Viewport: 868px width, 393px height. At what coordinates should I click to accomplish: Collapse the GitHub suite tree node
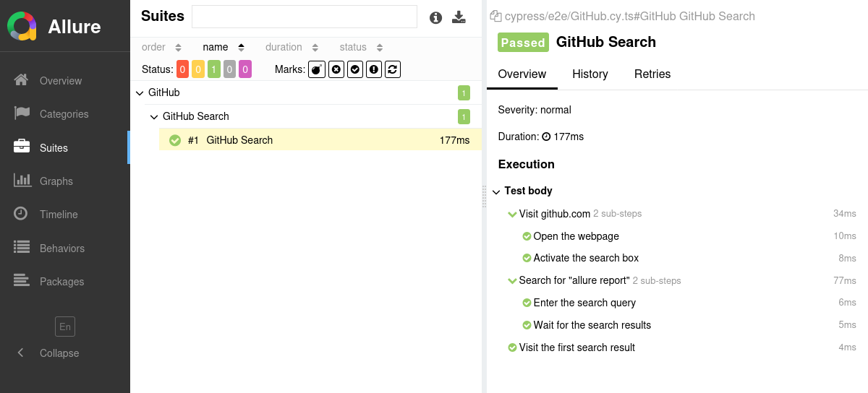[x=140, y=93]
